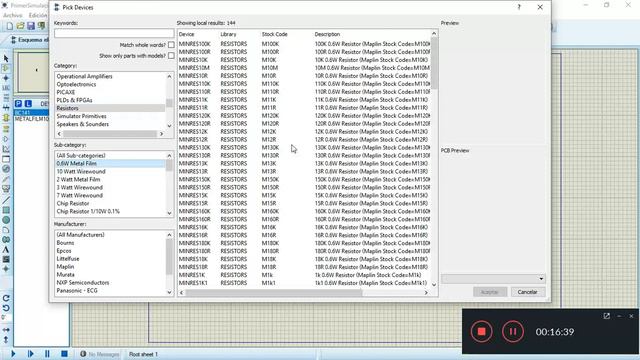This screenshot has height=360, width=640.
Task: Pop out the recorder widget
Action: (x=607, y=316)
